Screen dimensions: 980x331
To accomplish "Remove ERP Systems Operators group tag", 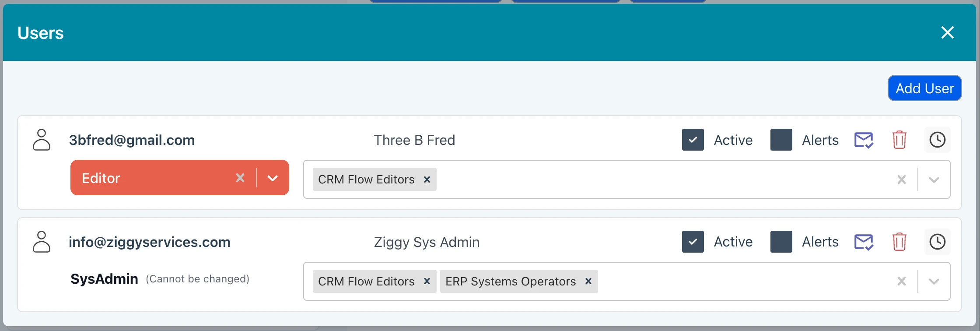I will [x=588, y=281].
